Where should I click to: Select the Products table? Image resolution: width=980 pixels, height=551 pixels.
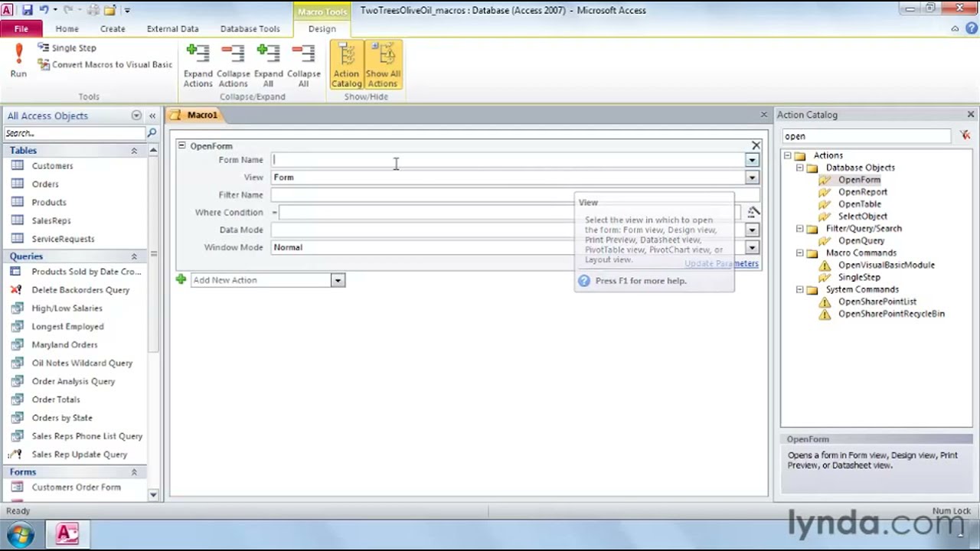point(49,203)
